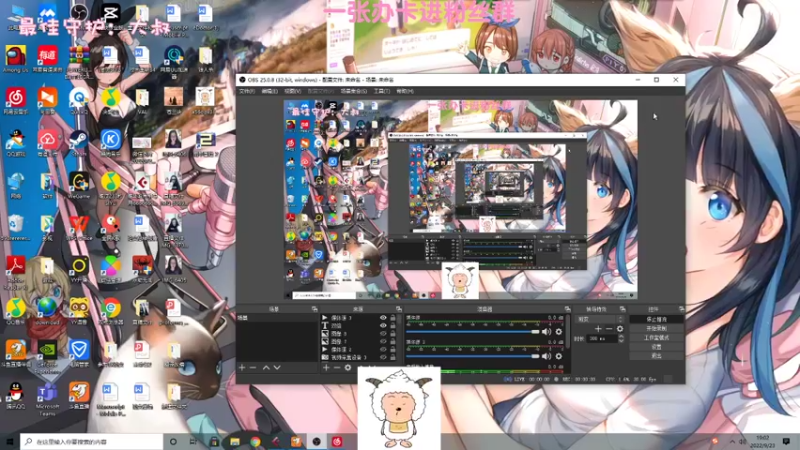Open the 工具(T) menu in OBS
The width and height of the screenshot is (800, 450).
[382, 91]
